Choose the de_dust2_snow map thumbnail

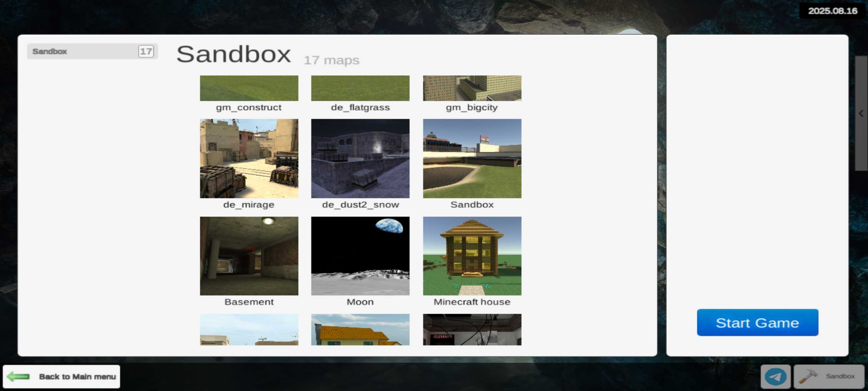(360, 159)
